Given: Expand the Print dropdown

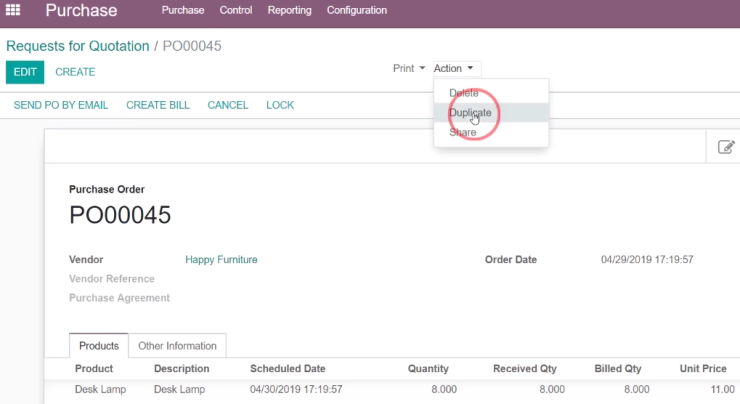Looking at the screenshot, I should [x=409, y=68].
